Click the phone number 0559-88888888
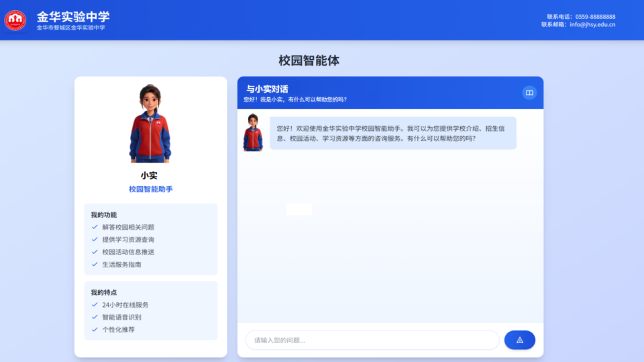 595,17
